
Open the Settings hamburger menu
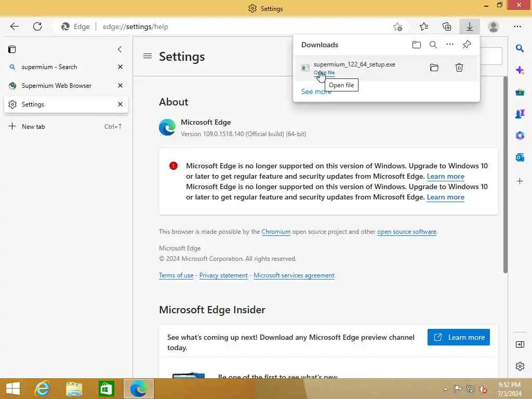(x=148, y=56)
